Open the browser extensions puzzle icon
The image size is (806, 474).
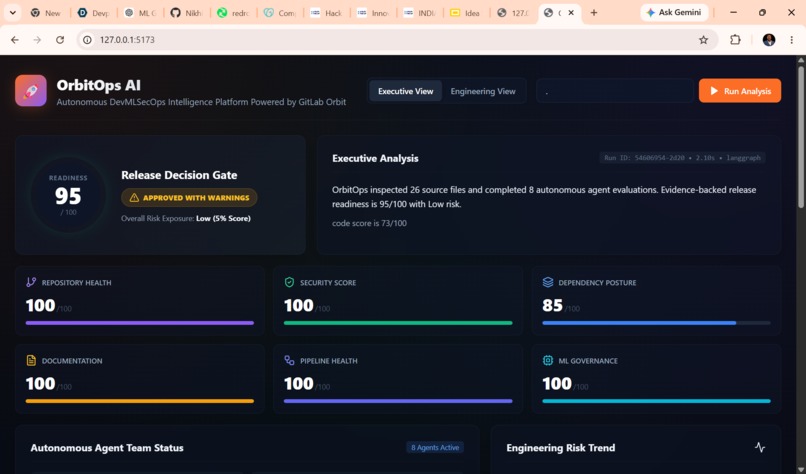pos(735,40)
